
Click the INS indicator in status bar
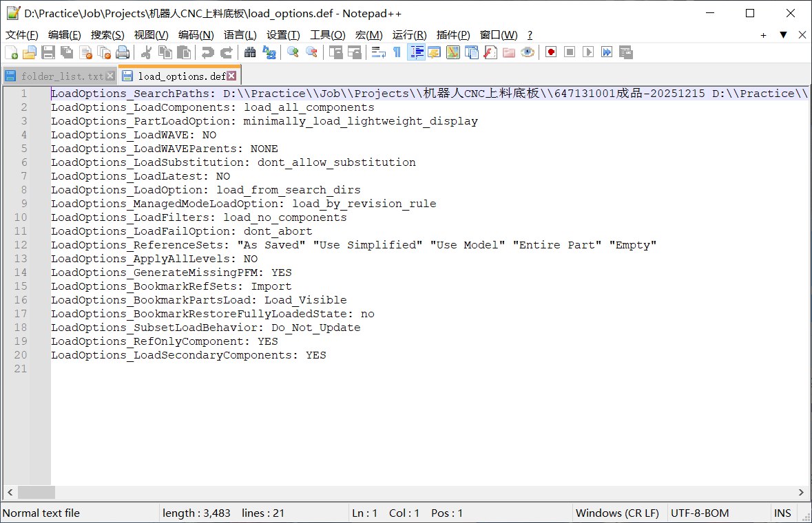pyautogui.click(x=782, y=513)
